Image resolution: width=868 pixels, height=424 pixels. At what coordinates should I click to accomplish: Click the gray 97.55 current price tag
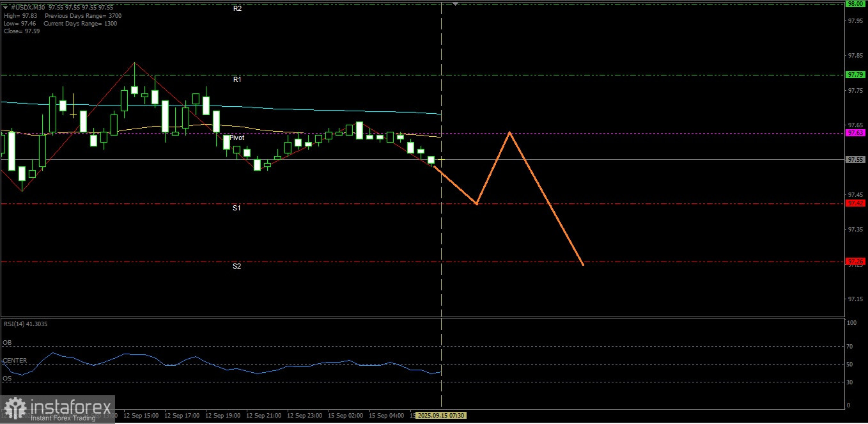coord(855,160)
